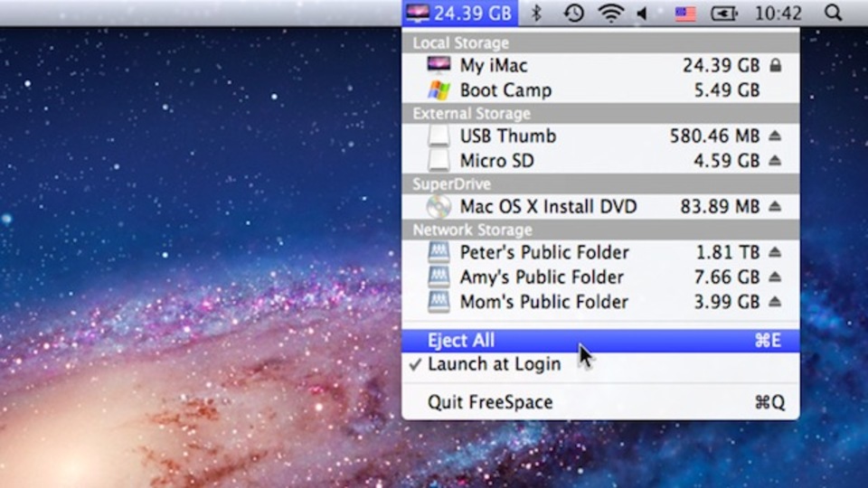Open the USB Thumb drive
The width and height of the screenshot is (868, 488).
600,136
